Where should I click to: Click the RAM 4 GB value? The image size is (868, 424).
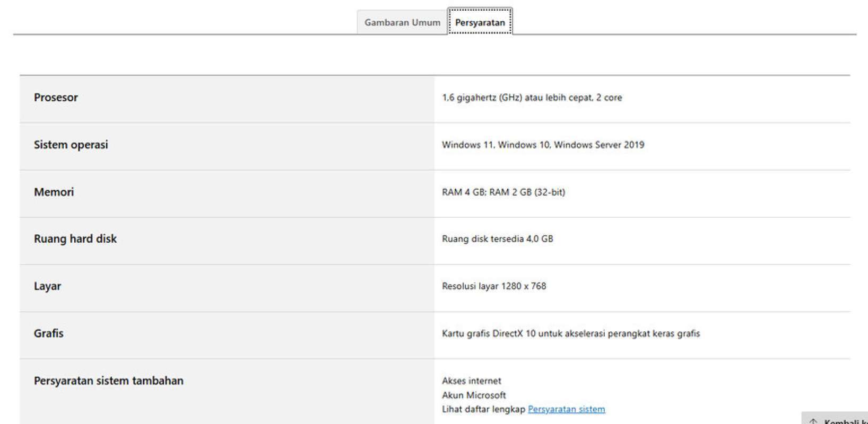(x=503, y=192)
